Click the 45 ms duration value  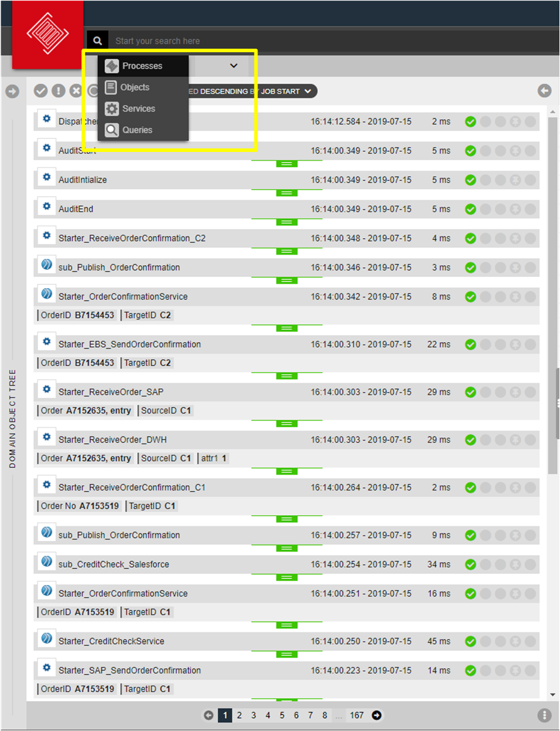click(x=439, y=641)
